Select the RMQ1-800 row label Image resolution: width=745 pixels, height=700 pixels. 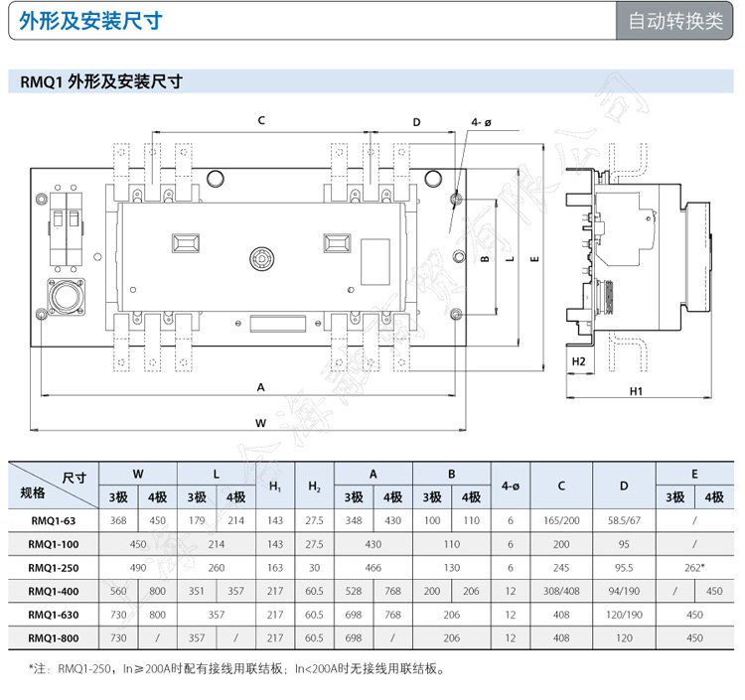(53, 638)
